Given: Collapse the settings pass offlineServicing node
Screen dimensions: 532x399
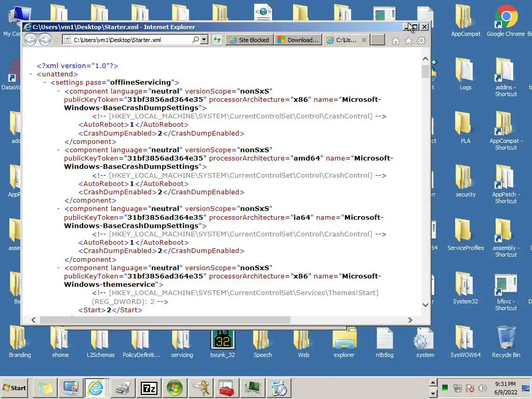Looking at the screenshot, I should pyautogui.click(x=45, y=83).
